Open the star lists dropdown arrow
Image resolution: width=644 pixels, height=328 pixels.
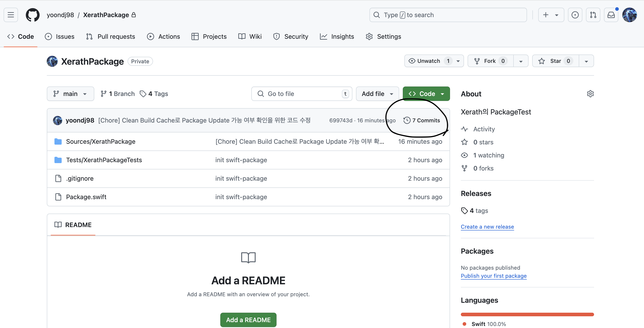click(586, 61)
